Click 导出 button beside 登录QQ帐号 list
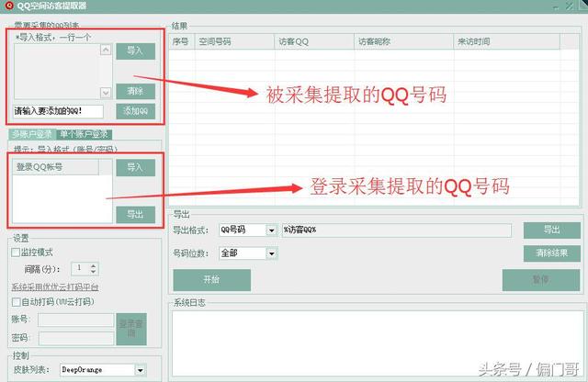 [x=135, y=215]
